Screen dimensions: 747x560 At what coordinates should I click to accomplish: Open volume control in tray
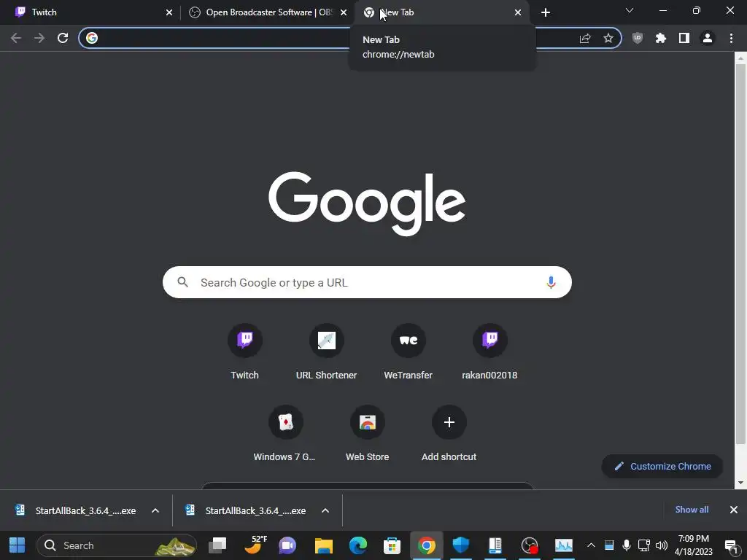point(662,545)
